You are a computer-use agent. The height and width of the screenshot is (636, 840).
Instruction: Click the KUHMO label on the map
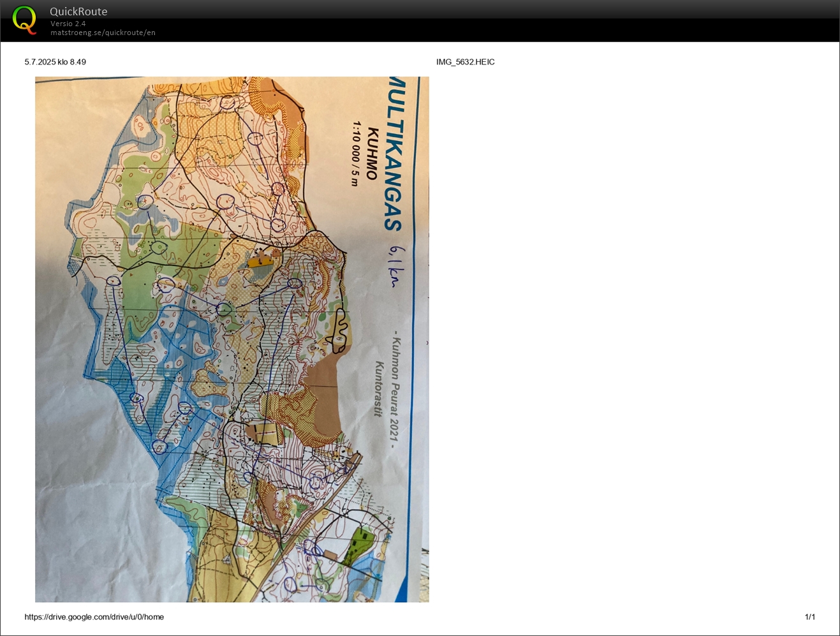click(373, 154)
